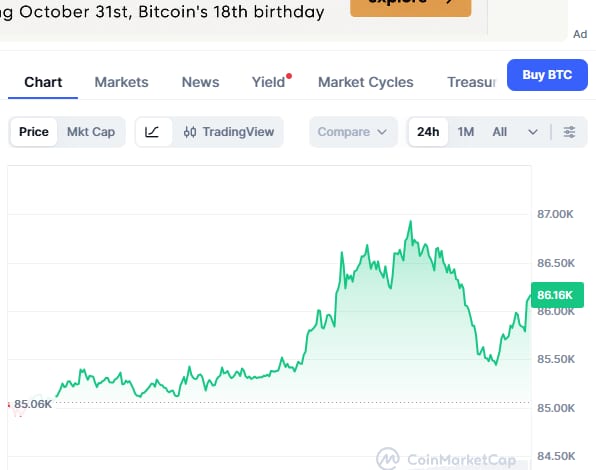This screenshot has height=470, width=596.
Task: Go to Market Cycles tab
Action: 366,82
